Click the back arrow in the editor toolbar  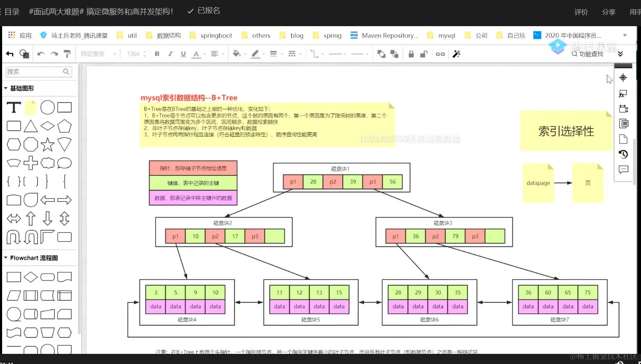10,54
